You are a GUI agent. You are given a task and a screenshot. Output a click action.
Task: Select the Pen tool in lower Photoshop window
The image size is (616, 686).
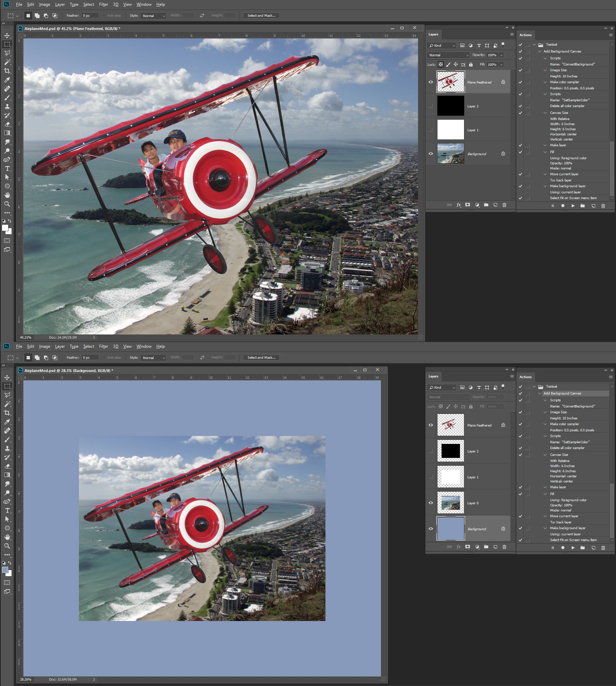(x=7, y=502)
